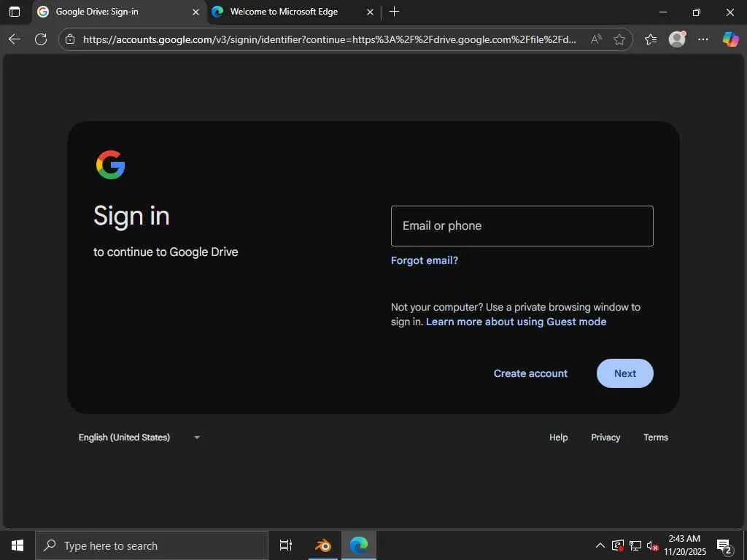
Task: Open Learn more about using Guest mode
Action: tap(516, 322)
